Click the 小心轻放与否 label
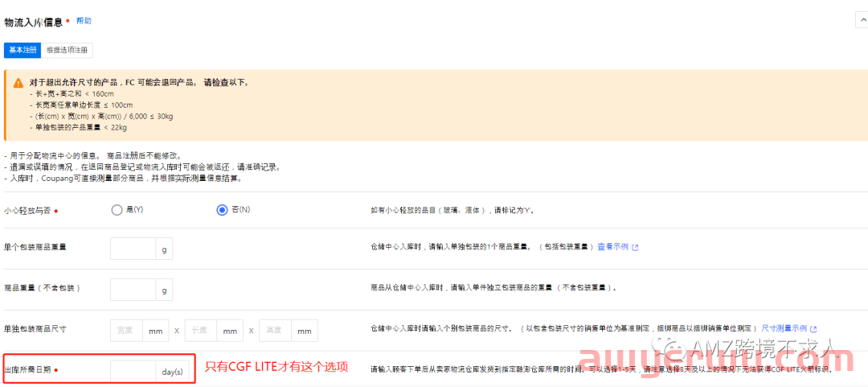868x387 pixels. tap(28, 211)
